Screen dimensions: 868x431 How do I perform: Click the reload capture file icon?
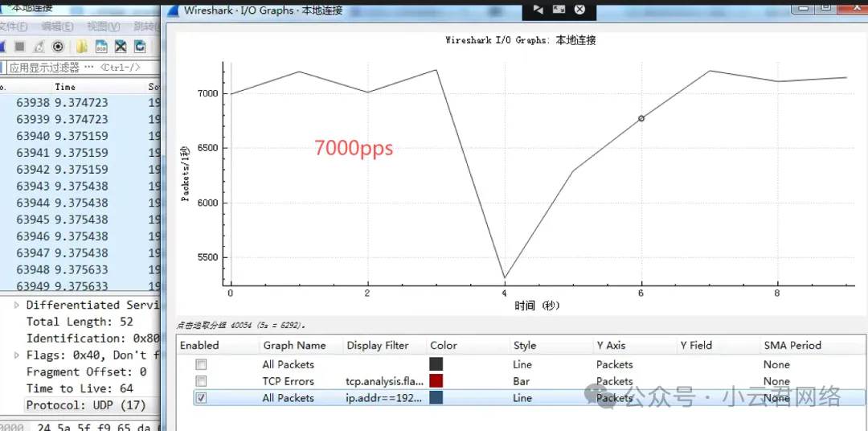click(x=140, y=47)
